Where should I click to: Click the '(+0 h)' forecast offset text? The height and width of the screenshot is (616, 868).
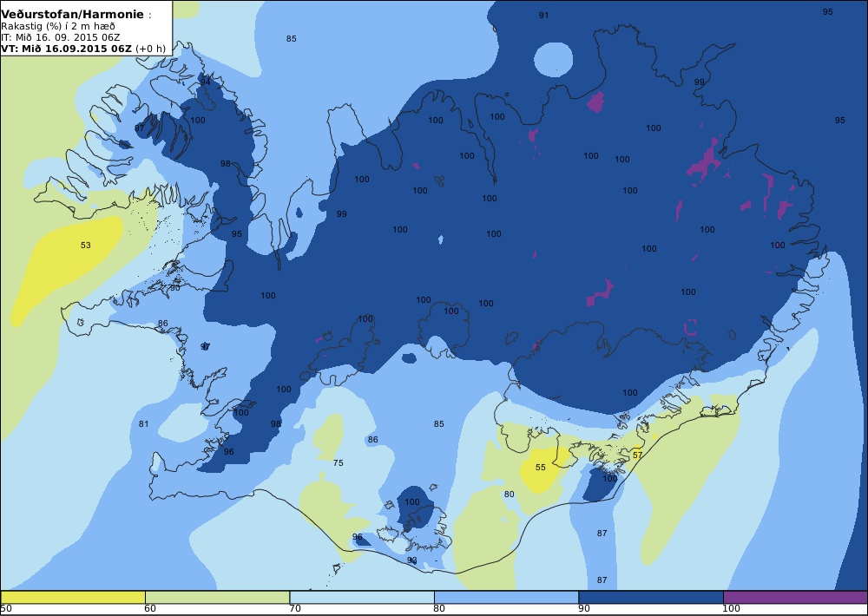(150, 49)
